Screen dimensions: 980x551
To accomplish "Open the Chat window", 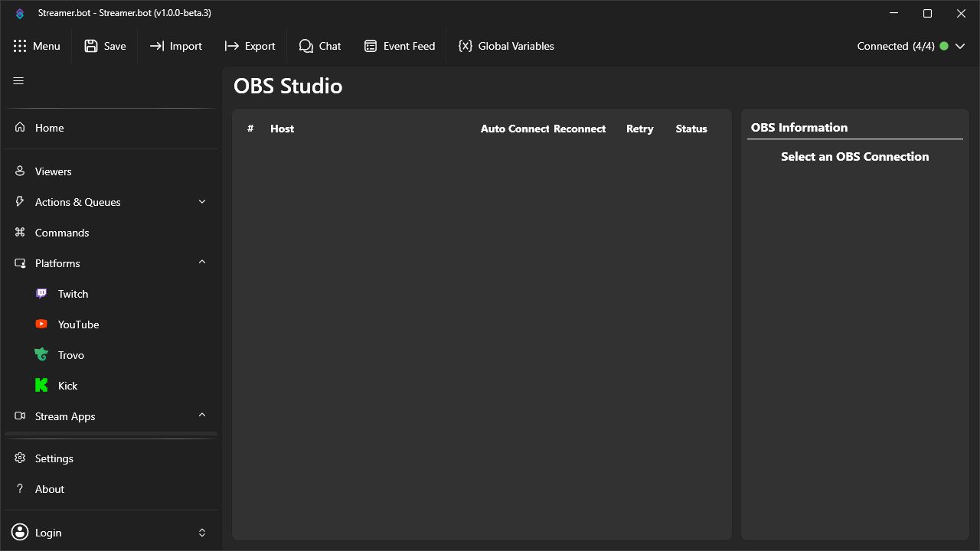I will pos(320,46).
